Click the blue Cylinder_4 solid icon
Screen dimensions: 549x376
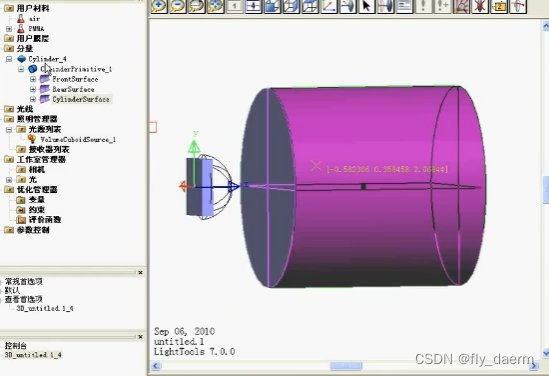22,58
